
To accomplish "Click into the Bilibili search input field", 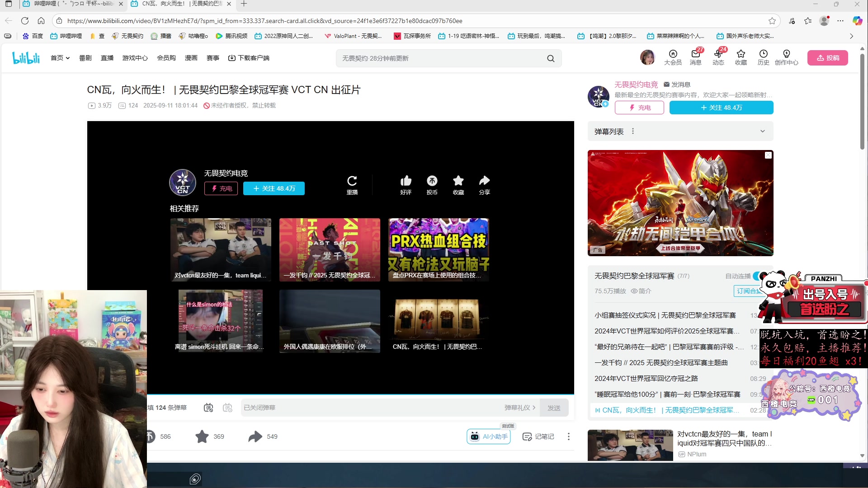I will [441, 58].
